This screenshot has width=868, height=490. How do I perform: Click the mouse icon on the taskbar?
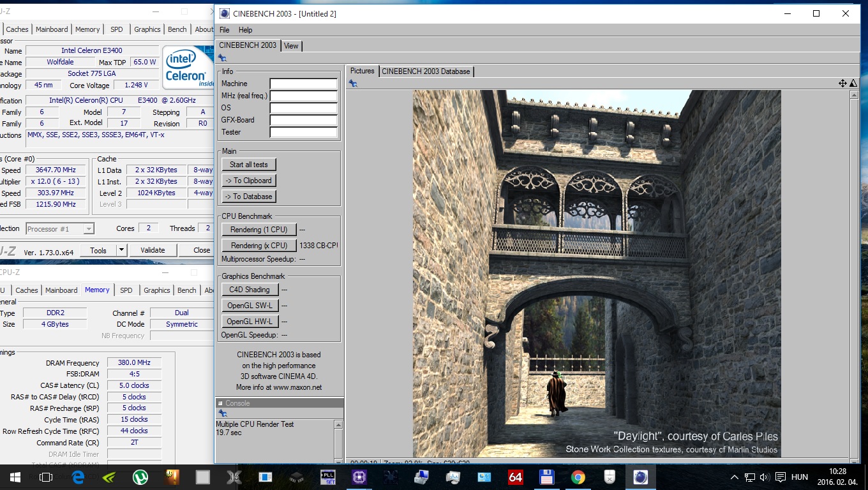609,477
